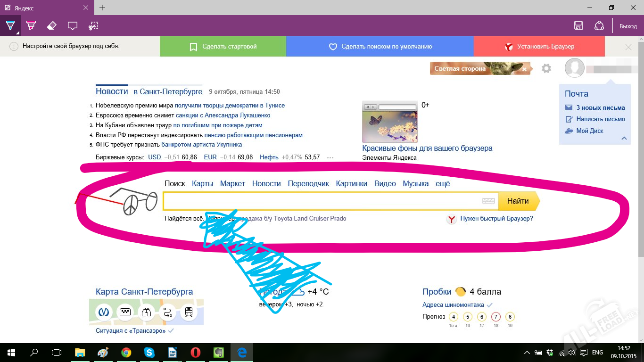Image resolution: width=644 pixels, height=362 pixels.
Task: Select the Pen tool in Web Note toolbar
Action: (10, 25)
